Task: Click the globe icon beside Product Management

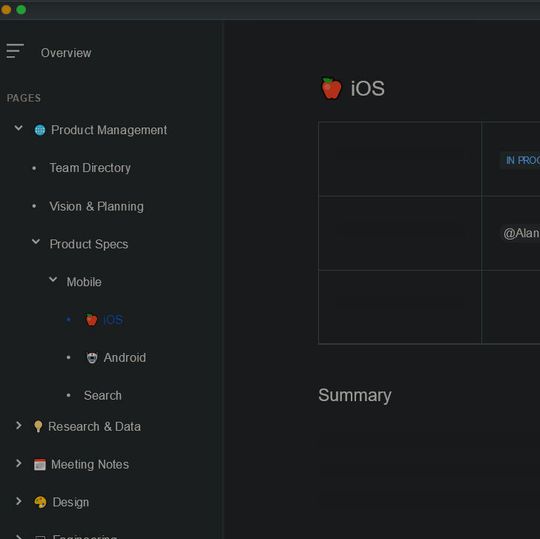Action: 40,130
